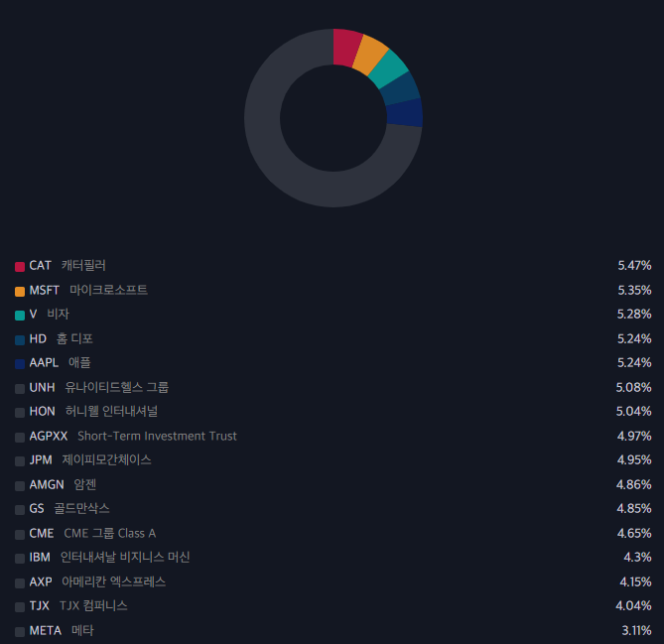664x644 pixels.
Task: Open the TJX 컴퍼니스 holding
Action: tap(332, 606)
